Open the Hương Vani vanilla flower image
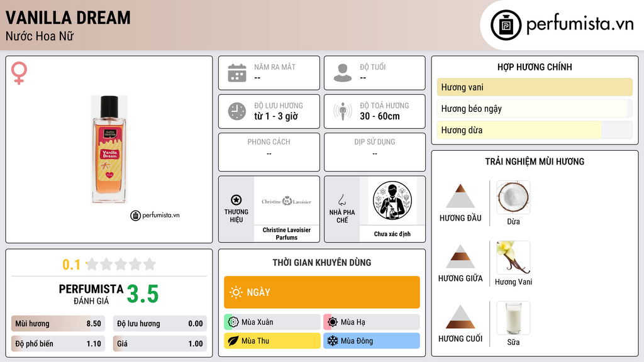 513,257
